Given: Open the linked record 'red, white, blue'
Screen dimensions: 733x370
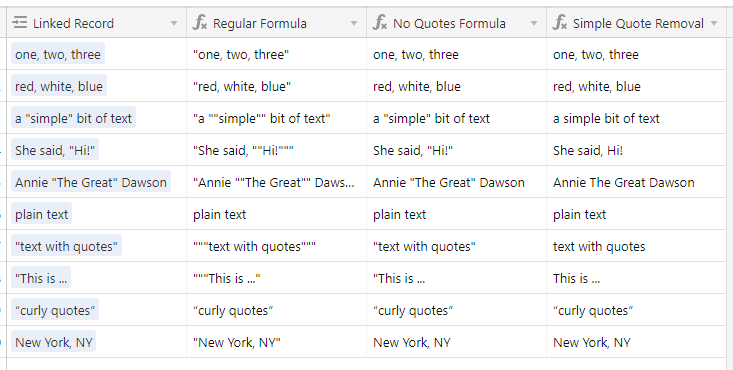Looking at the screenshot, I should click(x=59, y=86).
